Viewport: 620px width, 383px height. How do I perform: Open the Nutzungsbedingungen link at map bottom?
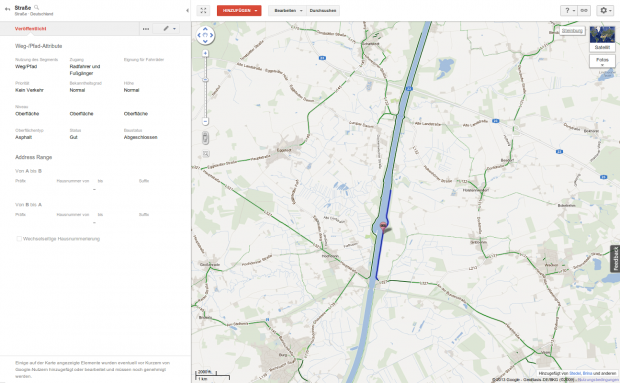click(597, 380)
